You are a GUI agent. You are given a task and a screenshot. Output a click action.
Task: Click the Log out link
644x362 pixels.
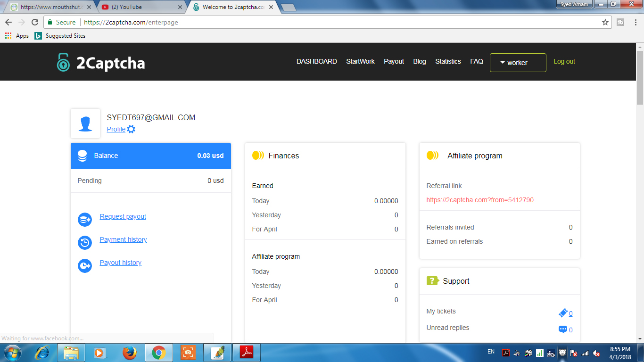[564, 61]
